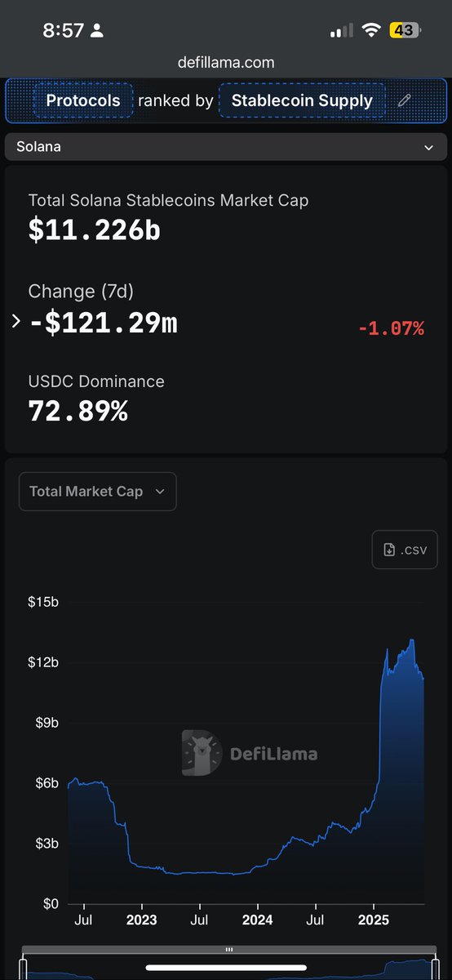Screen dimensions: 452x980
Task: Tap the defillama.com address bar
Action: (x=226, y=62)
